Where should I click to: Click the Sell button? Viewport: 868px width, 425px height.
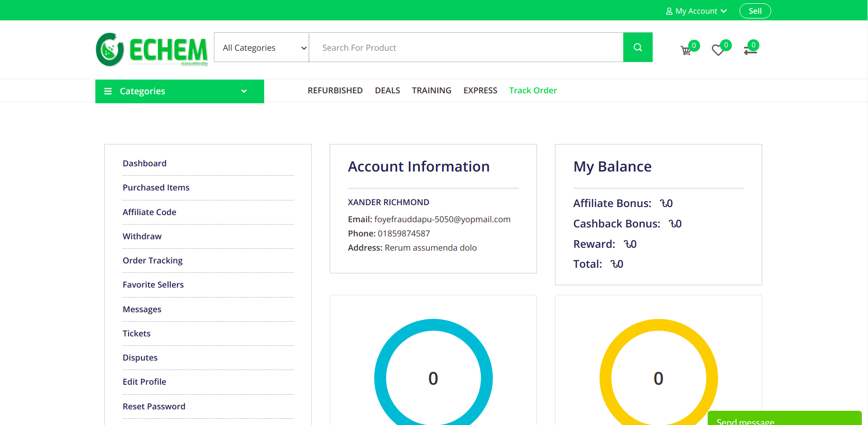coord(755,11)
